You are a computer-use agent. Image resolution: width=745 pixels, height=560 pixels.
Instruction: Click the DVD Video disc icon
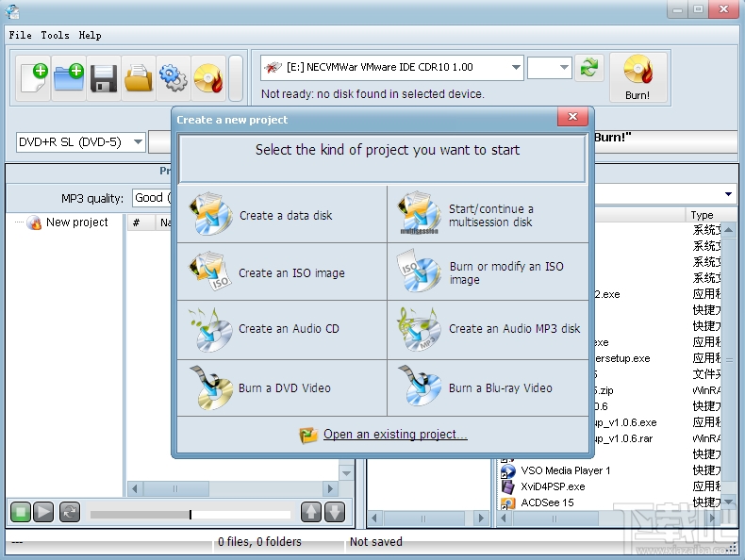point(211,387)
